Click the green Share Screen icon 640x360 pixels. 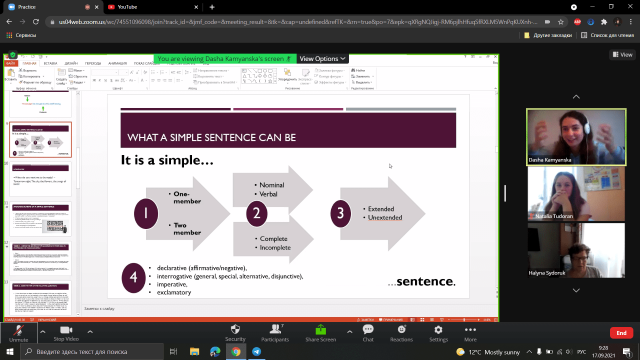[320, 329]
